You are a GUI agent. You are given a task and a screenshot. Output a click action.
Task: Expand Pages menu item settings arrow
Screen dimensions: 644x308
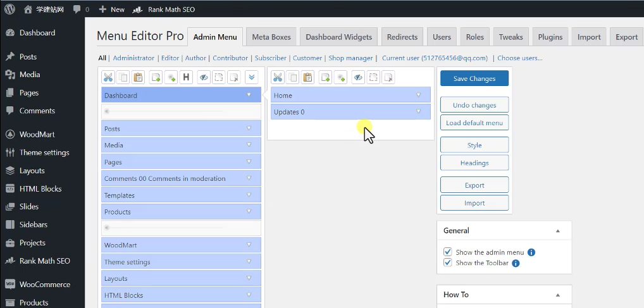(x=249, y=161)
